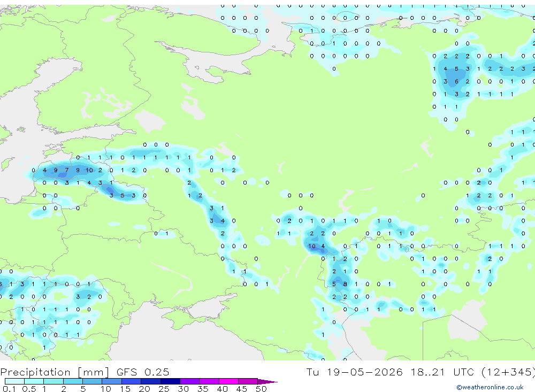
Task: Click the 'Tu 19-05-2026' date text
Action: 354,372
